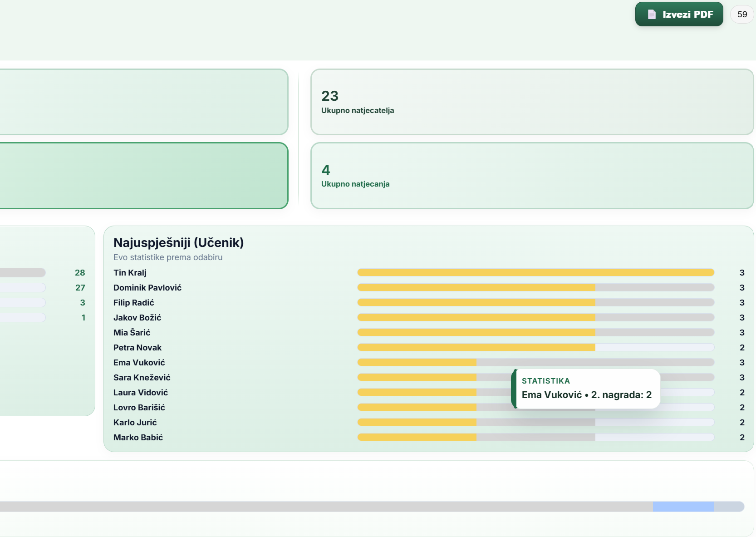Click Laura Vidović's name
The width and height of the screenshot is (756, 537).
click(141, 393)
